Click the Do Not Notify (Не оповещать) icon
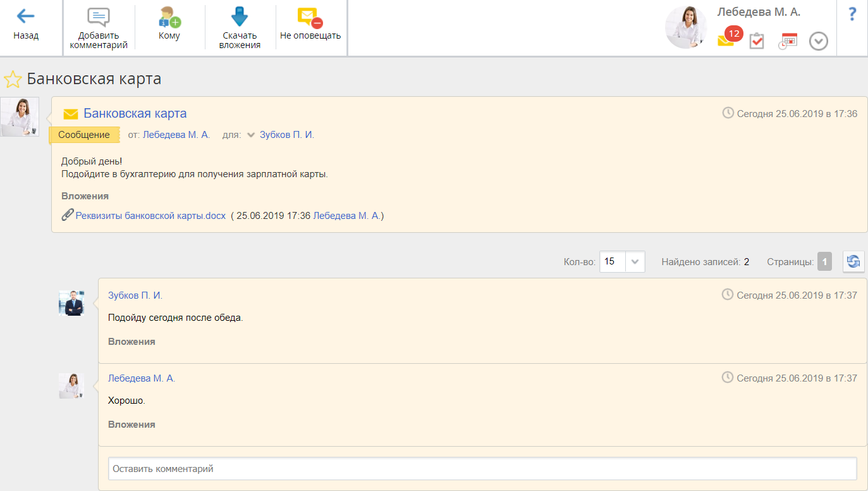868x491 pixels. click(x=310, y=18)
